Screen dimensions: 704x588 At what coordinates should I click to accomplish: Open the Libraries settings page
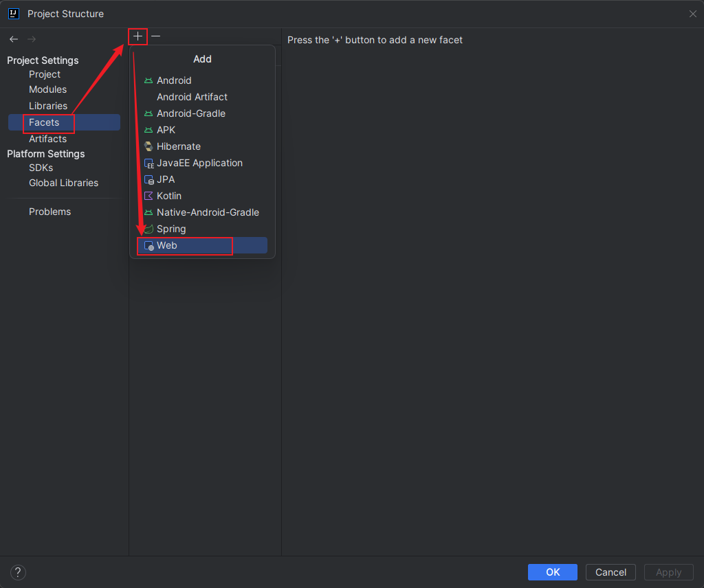48,106
